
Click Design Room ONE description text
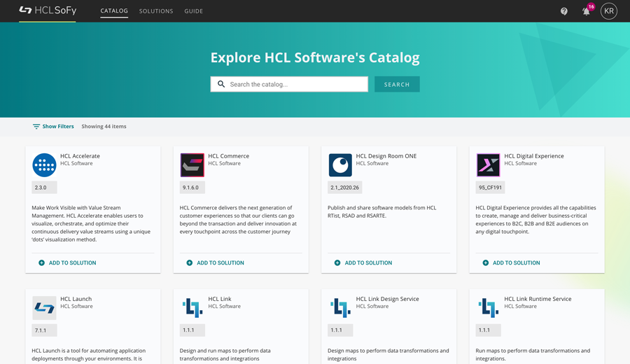(381, 211)
